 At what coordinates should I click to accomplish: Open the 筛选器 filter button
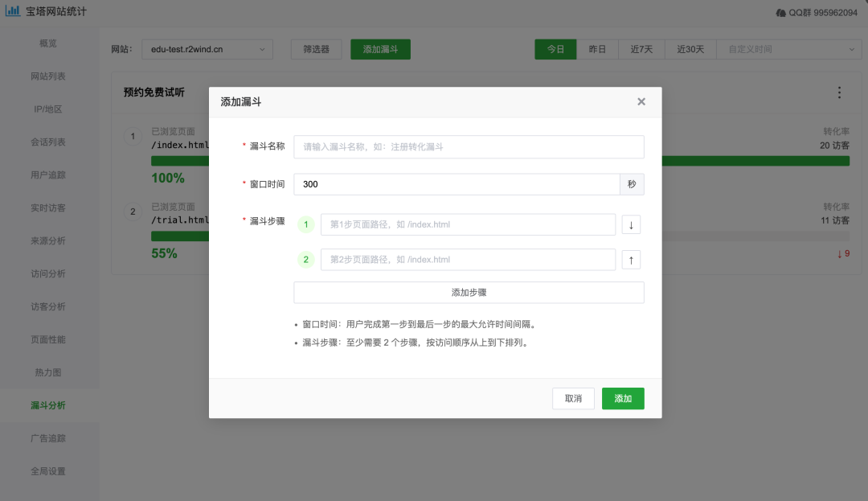(316, 49)
